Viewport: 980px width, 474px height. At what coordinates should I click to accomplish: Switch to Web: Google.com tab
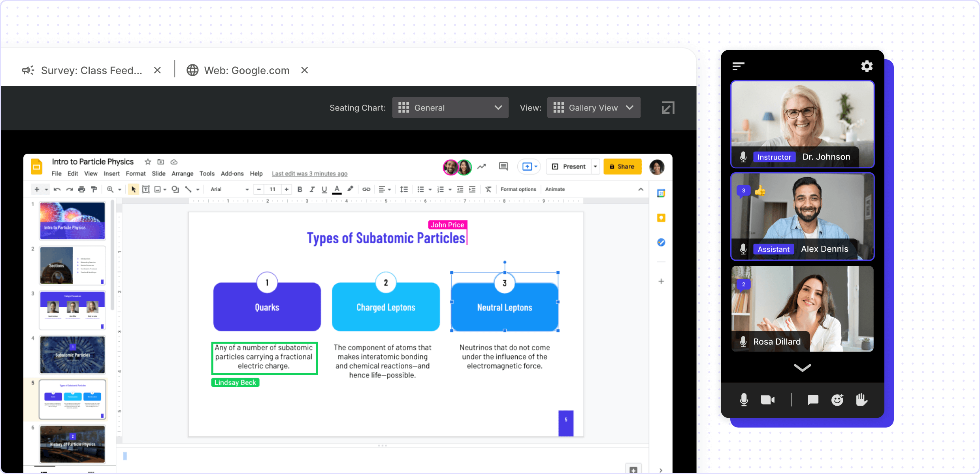pos(247,70)
